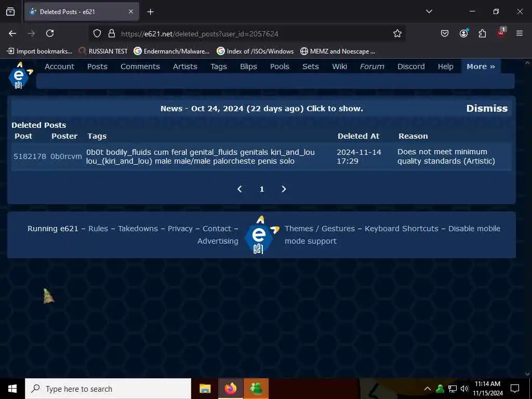Dismiss the news banner
532x399 pixels.
(487, 108)
